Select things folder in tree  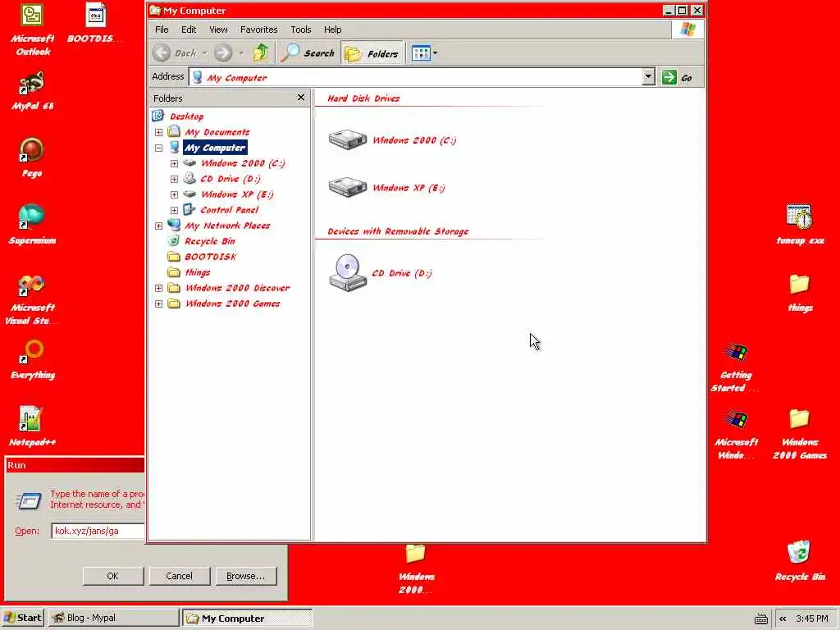pos(197,272)
